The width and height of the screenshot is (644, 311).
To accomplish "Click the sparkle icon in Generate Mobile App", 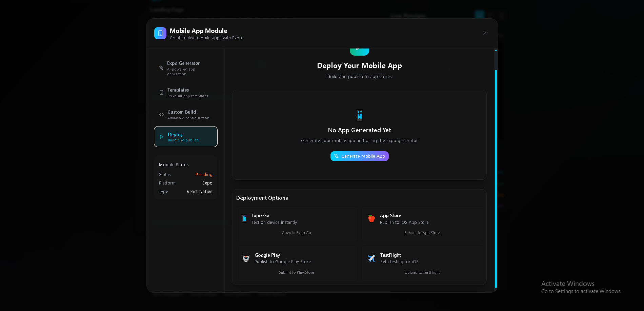I will pyautogui.click(x=336, y=156).
